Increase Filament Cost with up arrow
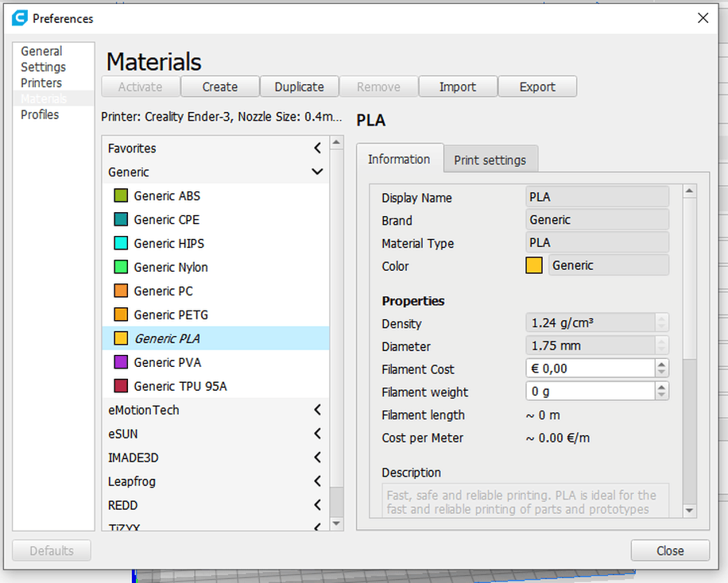 coord(661,364)
